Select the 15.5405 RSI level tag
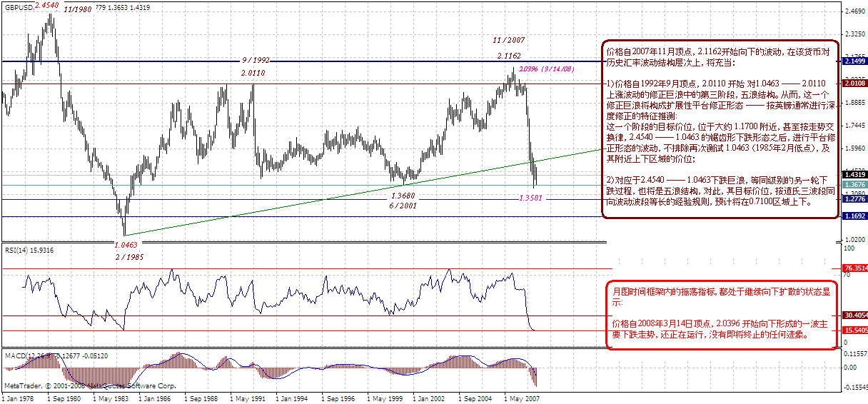Viewport: 868px width, 404px height. [x=854, y=330]
